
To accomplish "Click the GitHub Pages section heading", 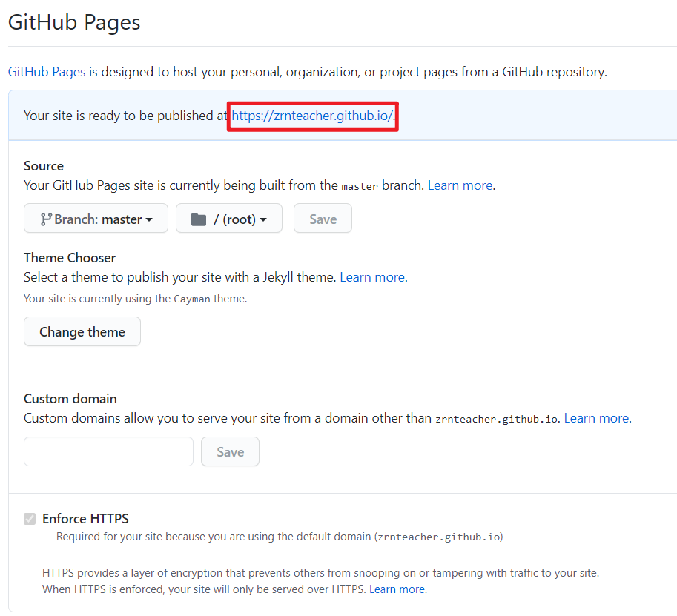I will click(x=74, y=22).
